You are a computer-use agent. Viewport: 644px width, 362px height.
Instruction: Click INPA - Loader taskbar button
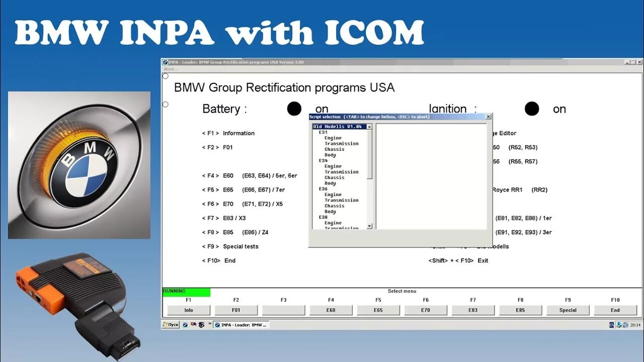tap(241, 325)
